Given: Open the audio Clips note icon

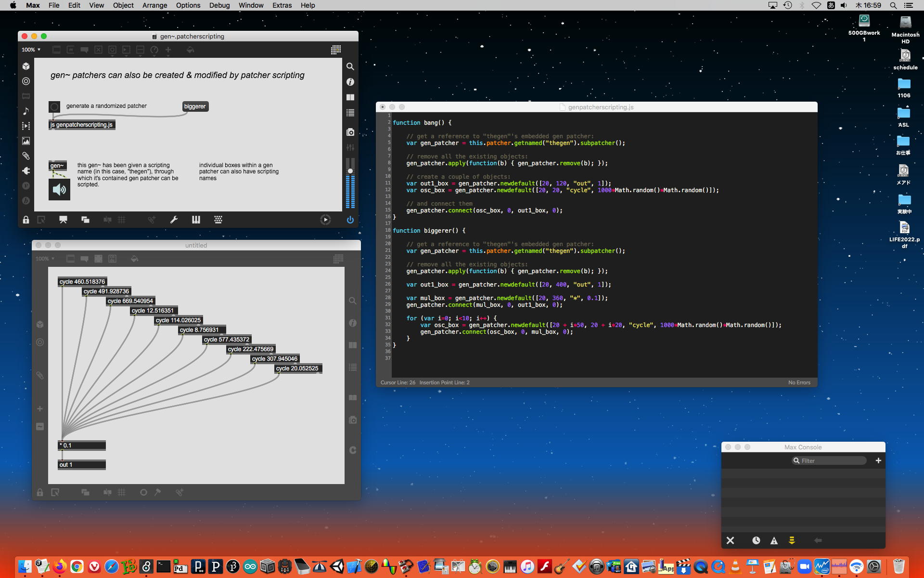Looking at the screenshot, I should pyautogui.click(x=26, y=111).
